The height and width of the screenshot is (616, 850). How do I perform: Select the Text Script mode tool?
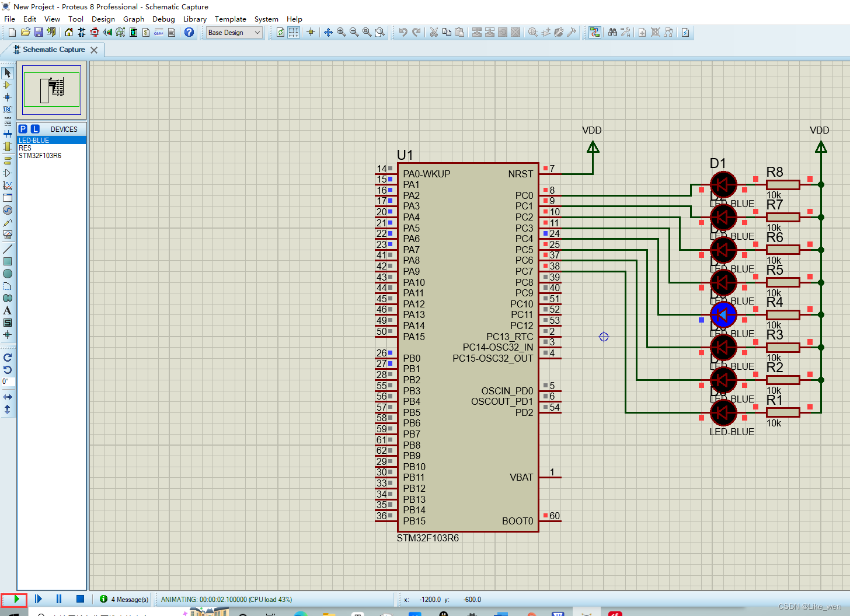pyautogui.click(x=8, y=122)
